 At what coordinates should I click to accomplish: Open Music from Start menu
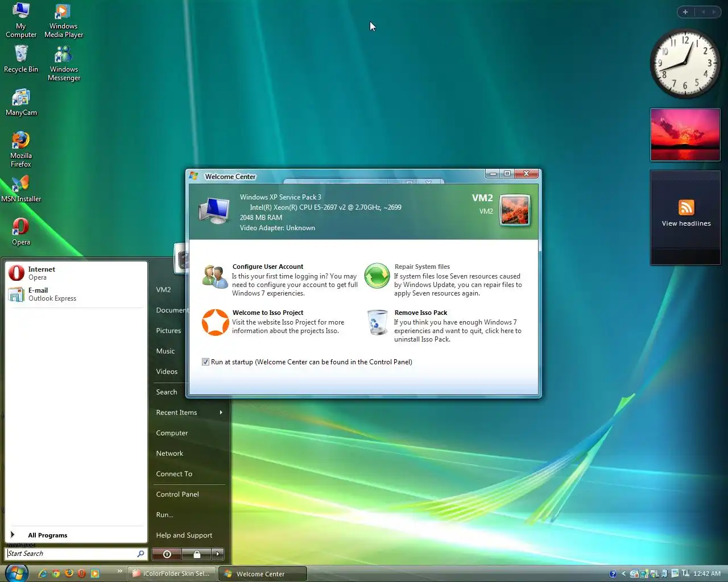pyautogui.click(x=166, y=351)
